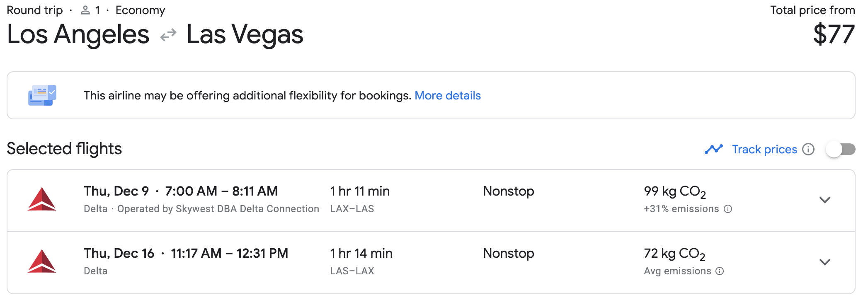Click the Track prices label
Image resolution: width=868 pixels, height=300 pixels.
pos(764,149)
